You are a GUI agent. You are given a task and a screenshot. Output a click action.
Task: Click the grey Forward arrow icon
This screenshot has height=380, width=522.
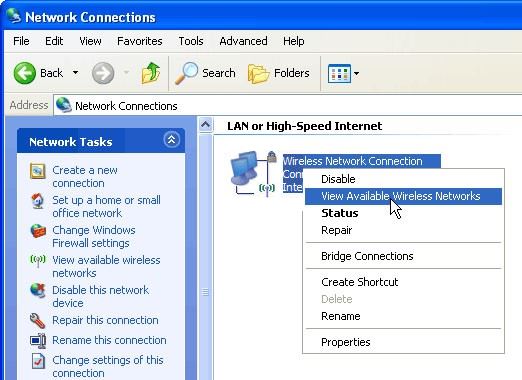(103, 73)
